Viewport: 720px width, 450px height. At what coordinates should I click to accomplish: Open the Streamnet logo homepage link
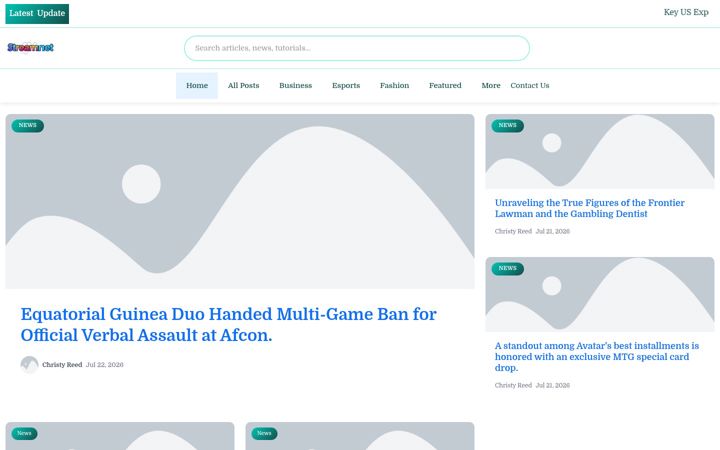click(x=30, y=47)
